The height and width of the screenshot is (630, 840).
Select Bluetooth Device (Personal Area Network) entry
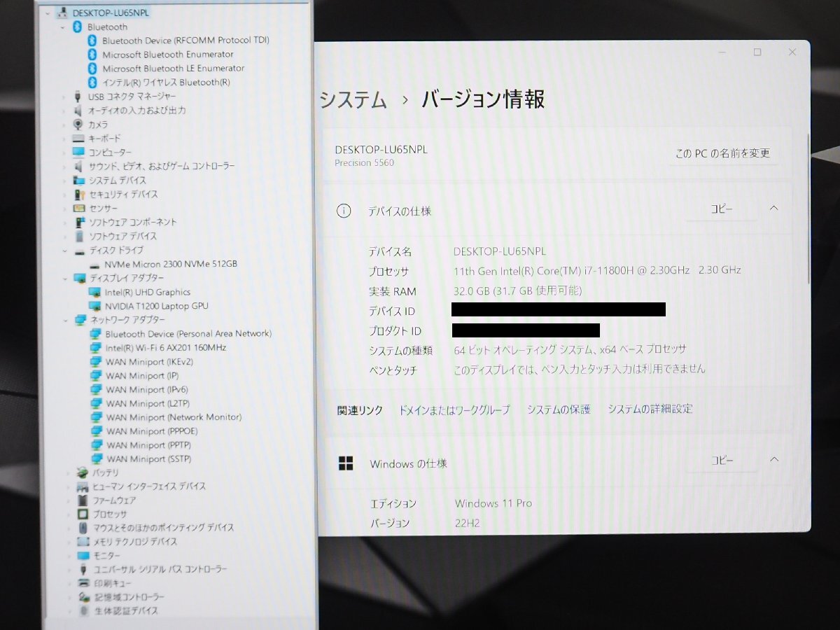tap(188, 334)
